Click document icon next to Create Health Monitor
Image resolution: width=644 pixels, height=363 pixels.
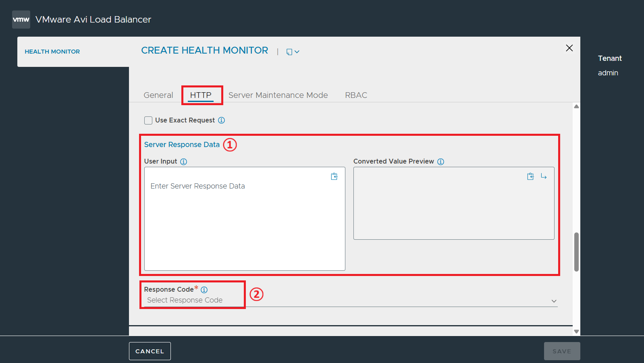click(x=289, y=52)
